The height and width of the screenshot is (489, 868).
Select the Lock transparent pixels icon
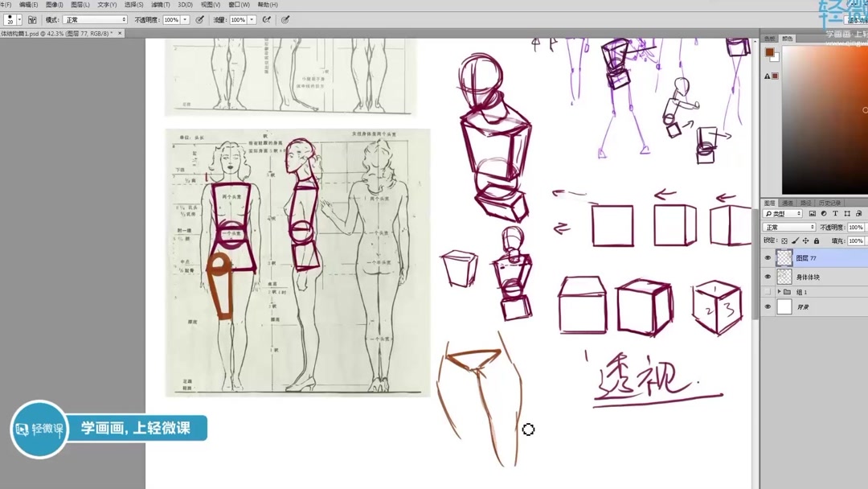[783, 240]
